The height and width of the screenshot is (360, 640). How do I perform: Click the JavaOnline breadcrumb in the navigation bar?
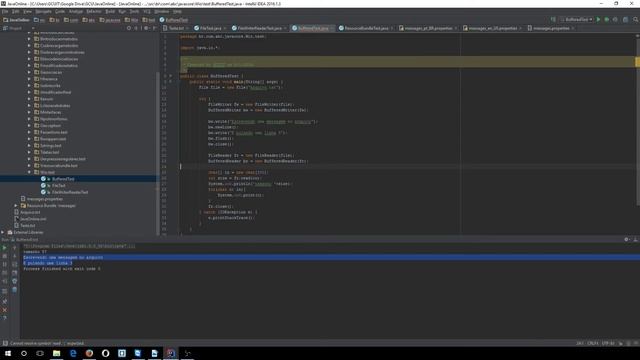click(x=16, y=20)
